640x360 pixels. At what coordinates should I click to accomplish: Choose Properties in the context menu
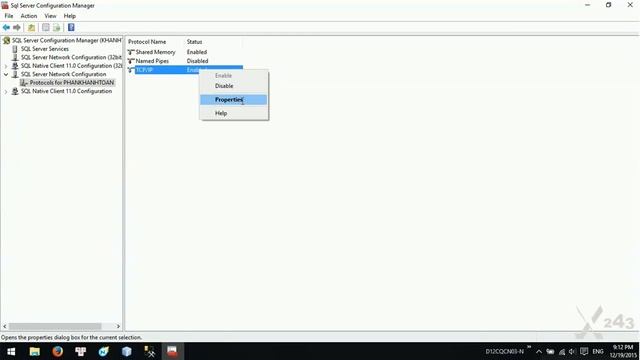[233, 100]
